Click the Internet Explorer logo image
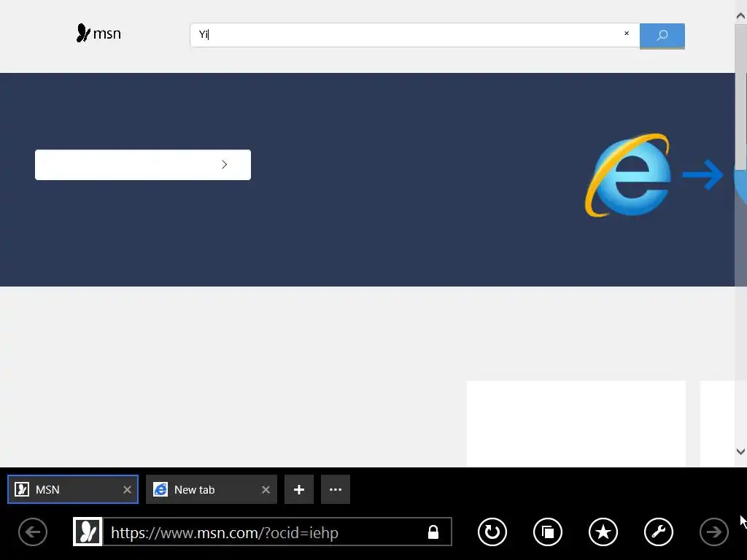This screenshot has height=560, width=747. [628, 175]
